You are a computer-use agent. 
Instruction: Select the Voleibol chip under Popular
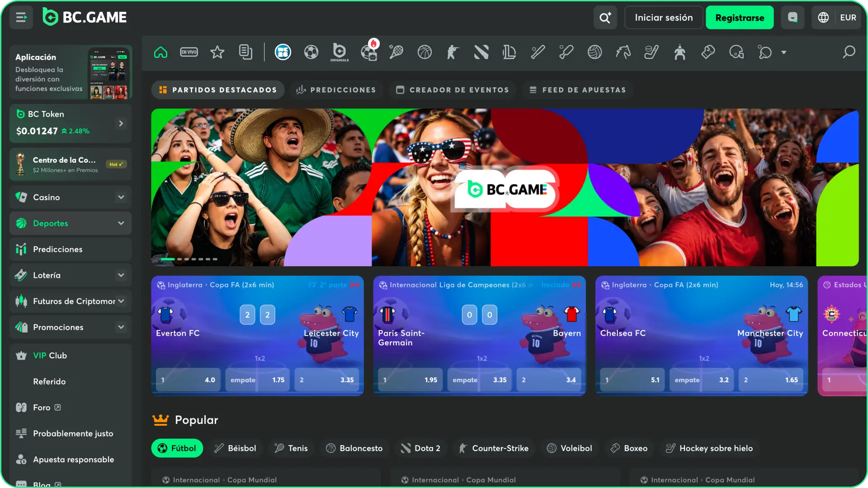570,448
